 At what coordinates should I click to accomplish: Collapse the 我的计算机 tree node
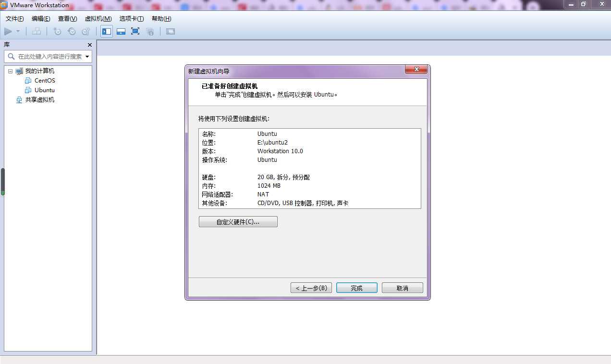coord(10,71)
